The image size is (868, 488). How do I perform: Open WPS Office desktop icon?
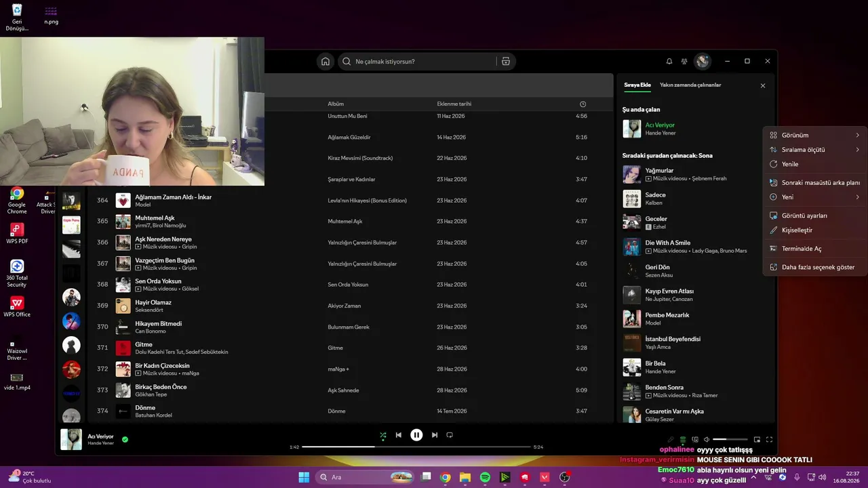point(17,307)
